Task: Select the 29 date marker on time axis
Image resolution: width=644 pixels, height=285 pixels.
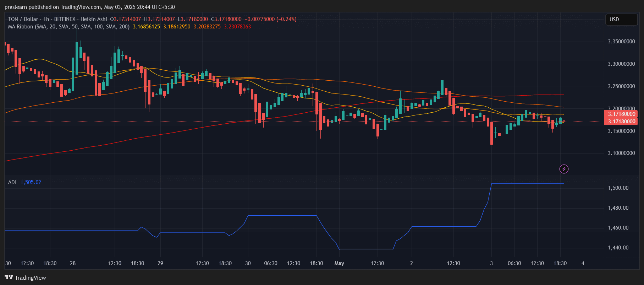Action: pos(160,263)
